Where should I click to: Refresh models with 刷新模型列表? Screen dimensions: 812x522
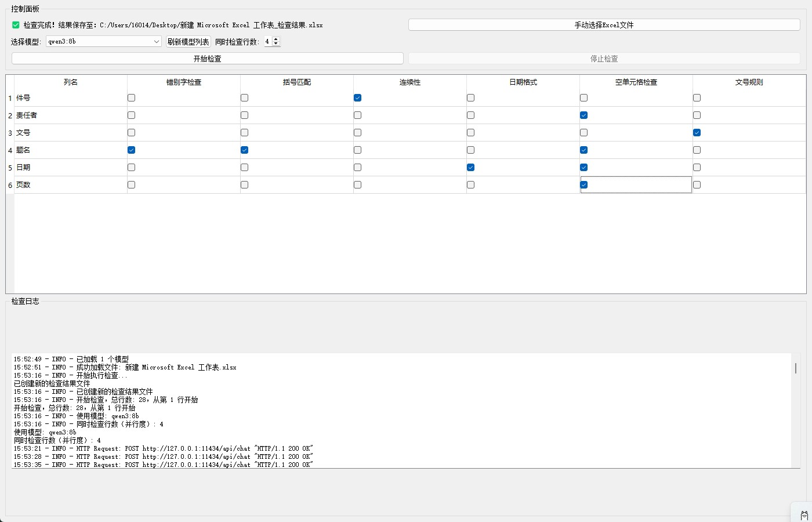point(188,42)
